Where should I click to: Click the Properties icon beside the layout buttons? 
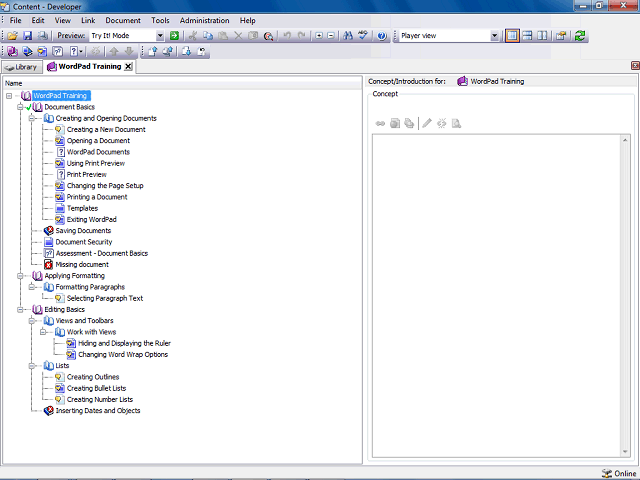tap(561, 36)
